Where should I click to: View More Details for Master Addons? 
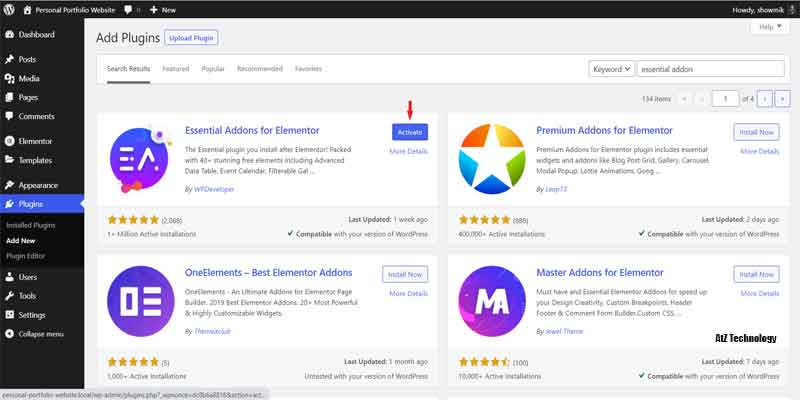click(x=760, y=294)
